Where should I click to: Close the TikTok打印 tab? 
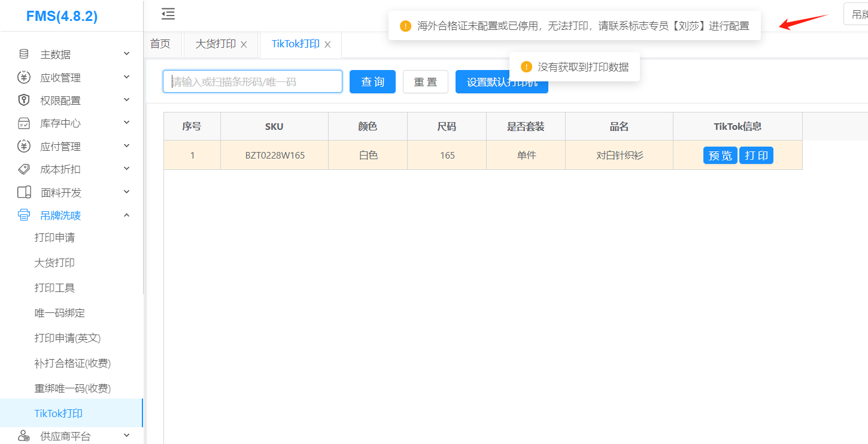(x=327, y=44)
